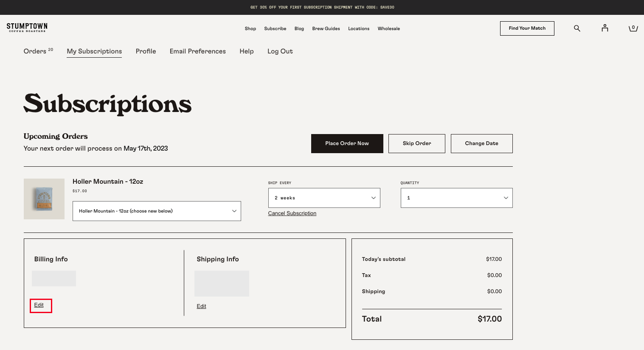
Task: Switch to the Orders tab
Action: pos(38,51)
